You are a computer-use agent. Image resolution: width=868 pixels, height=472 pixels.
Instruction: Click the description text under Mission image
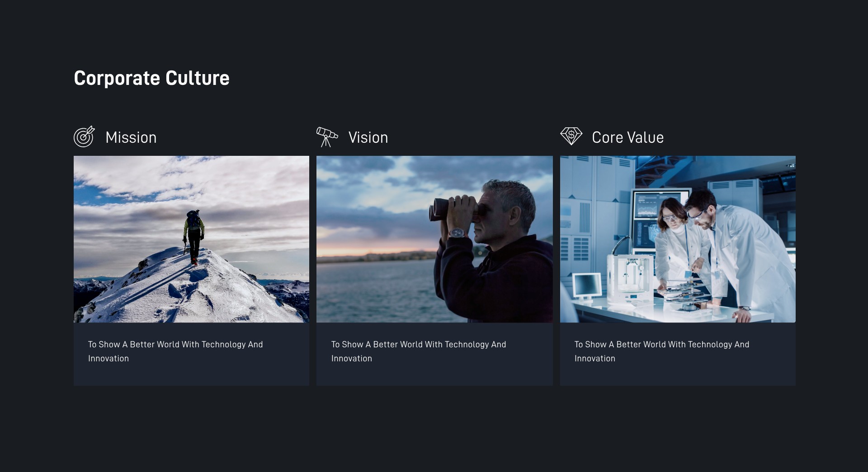(x=175, y=351)
